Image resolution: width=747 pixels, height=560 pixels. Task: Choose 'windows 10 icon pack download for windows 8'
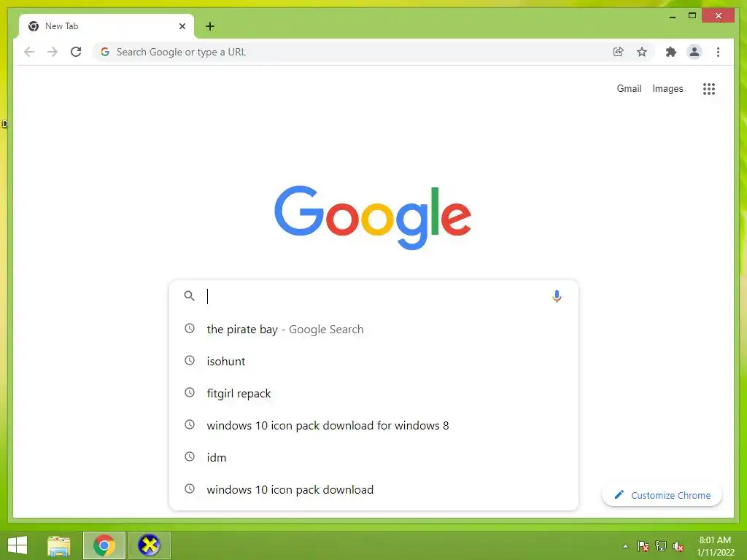[374, 425]
